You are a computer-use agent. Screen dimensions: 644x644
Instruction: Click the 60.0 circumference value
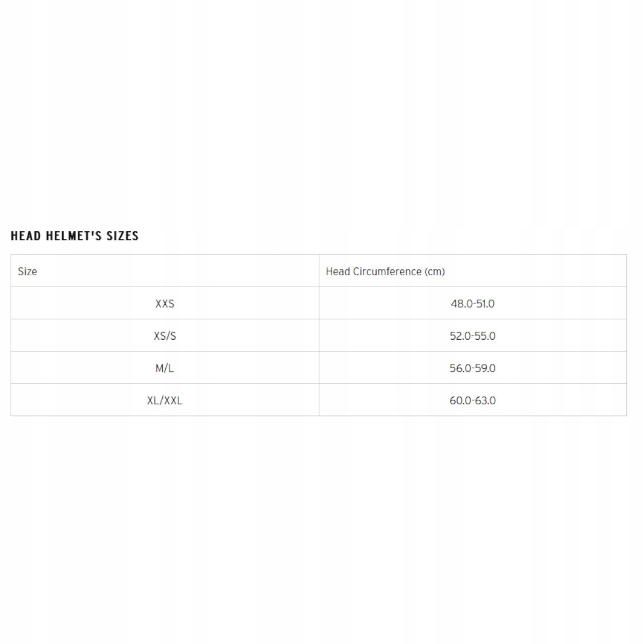(460, 400)
